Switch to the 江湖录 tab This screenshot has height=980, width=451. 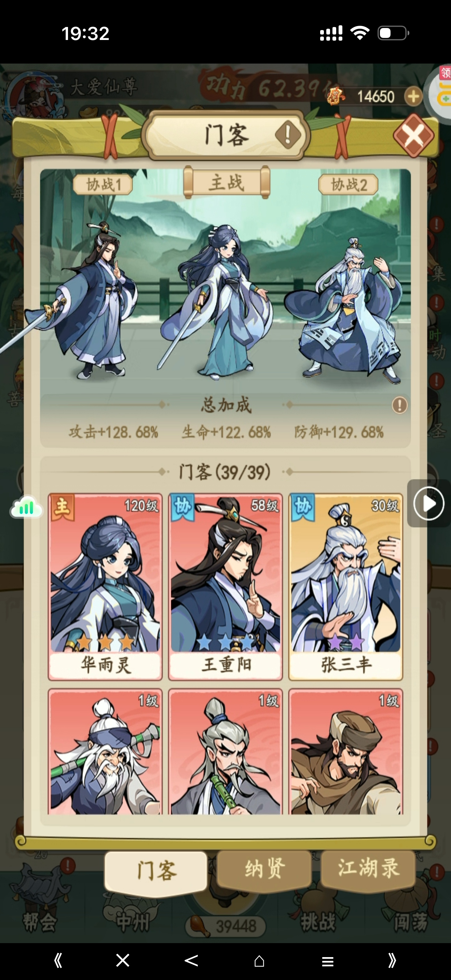point(368,870)
